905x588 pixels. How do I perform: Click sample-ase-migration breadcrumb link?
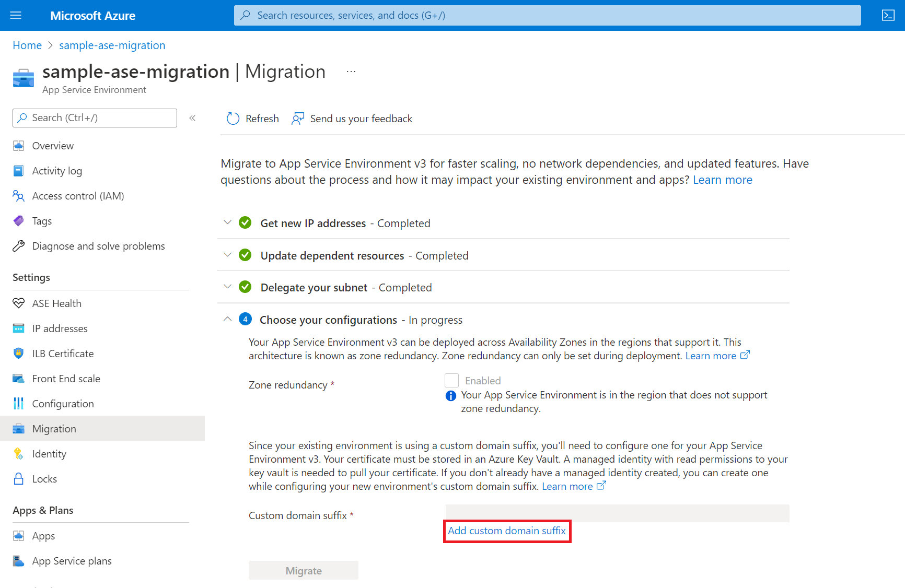point(112,45)
